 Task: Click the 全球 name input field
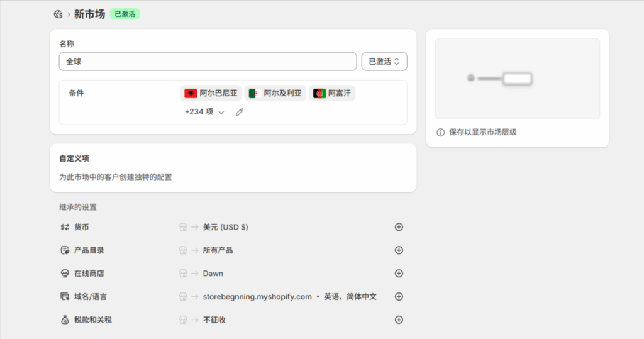click(x=208, y=62)
